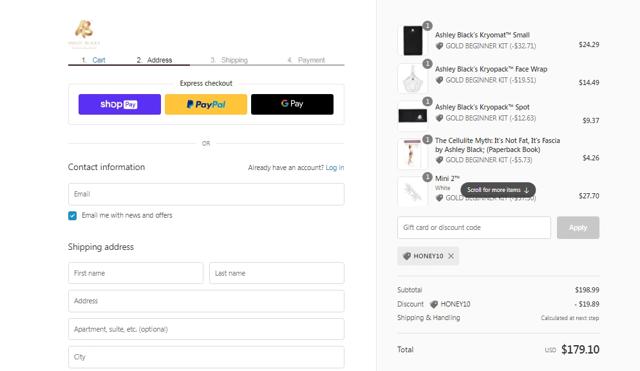
Task: Click the Express checkout heading
Action: pos(206,83)
